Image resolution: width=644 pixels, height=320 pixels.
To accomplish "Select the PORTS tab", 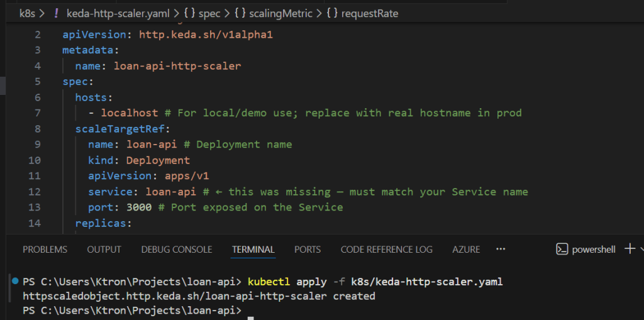I will point(308,250).
